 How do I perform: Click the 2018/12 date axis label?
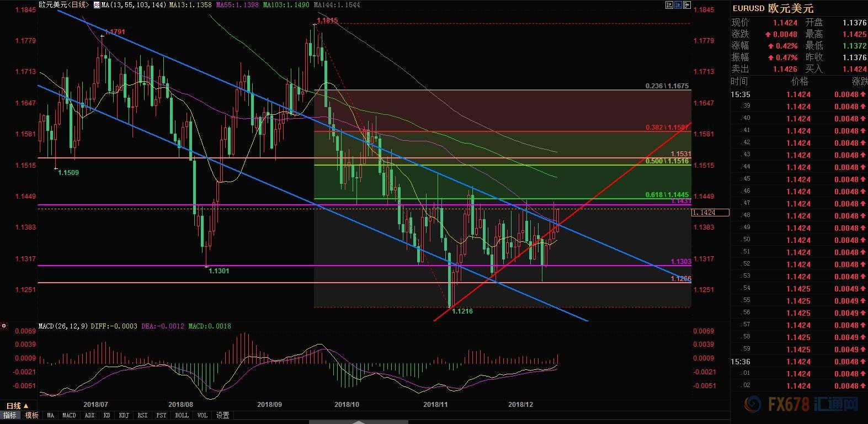520,405
